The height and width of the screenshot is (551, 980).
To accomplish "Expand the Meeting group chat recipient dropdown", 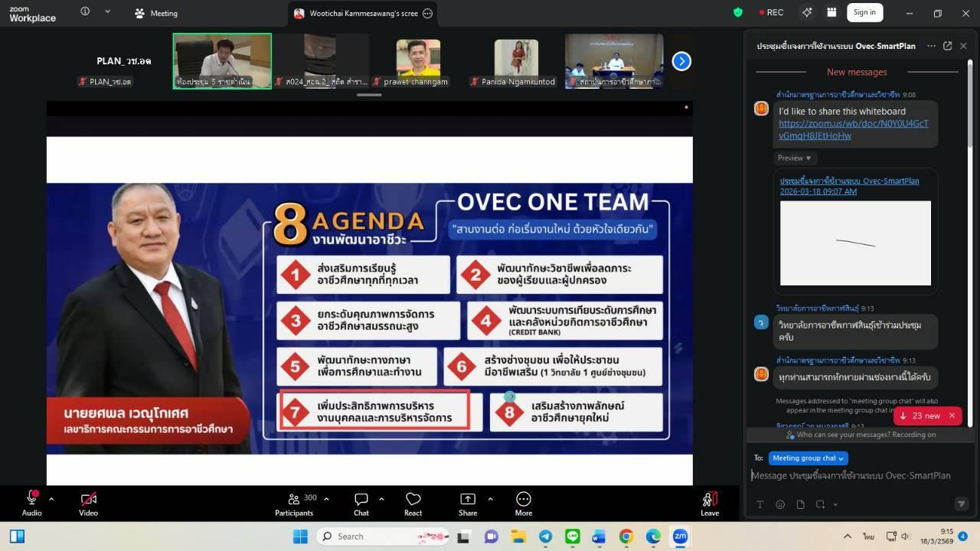I will point(808,458).
